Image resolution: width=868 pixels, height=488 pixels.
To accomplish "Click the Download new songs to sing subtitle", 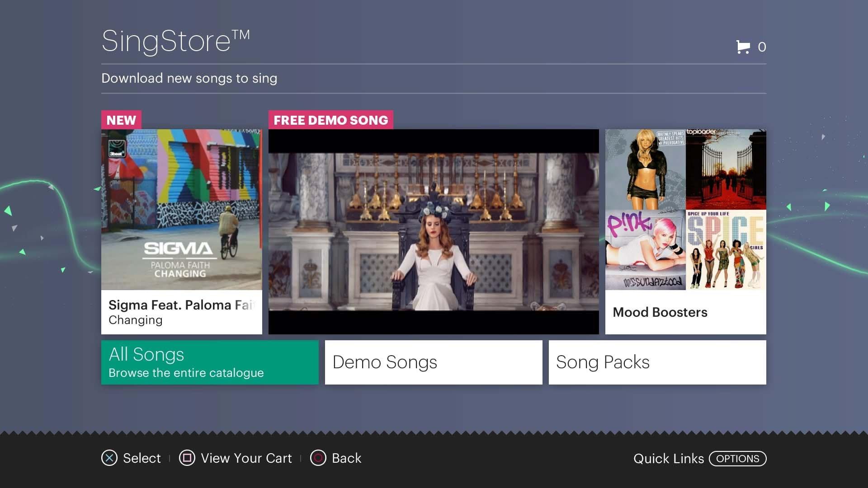I will tap(189, 78).
